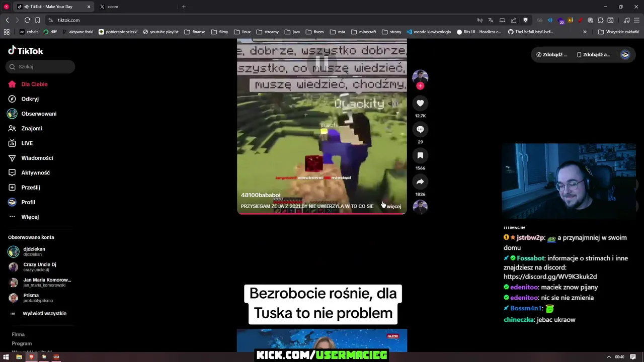The width and height of the screenshot is (644, 362).
Task: Open the browser hamburger menu
Action: pyautogui.click(x=637, y=20)
